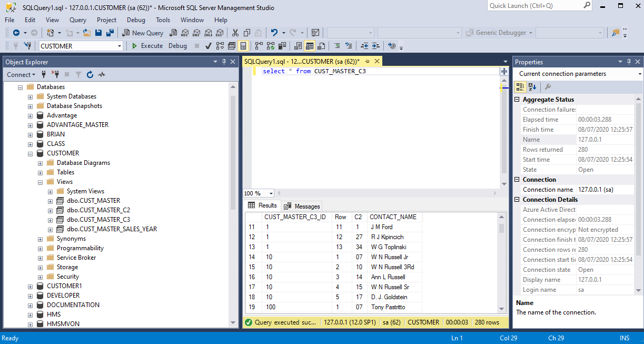The height and width of the screenshot is (344, 644).
Task: Click the New Project icon in toolbar
Action: 51,33
